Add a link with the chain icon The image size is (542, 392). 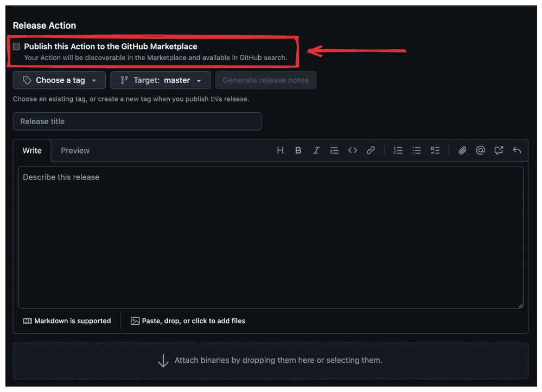point(371,150)
